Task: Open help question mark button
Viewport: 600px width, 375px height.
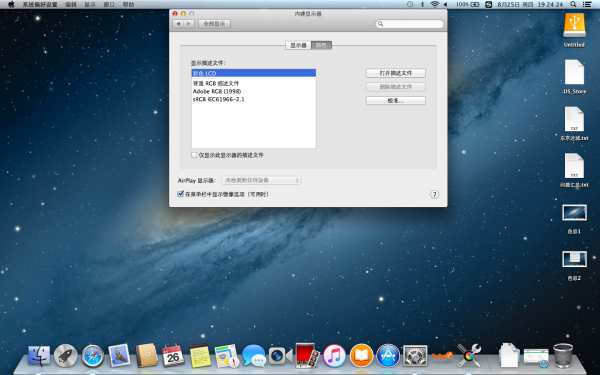Action: point(434,194)
